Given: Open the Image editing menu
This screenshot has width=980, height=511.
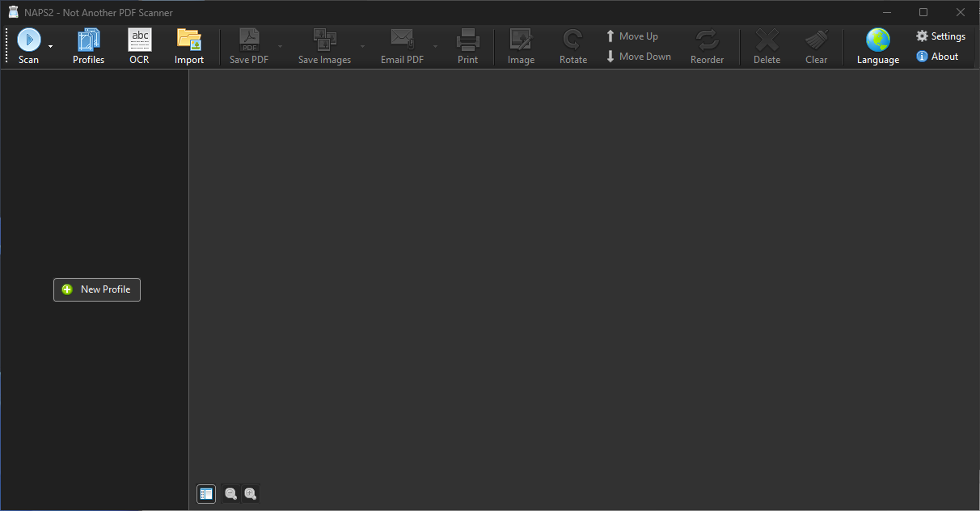Looking at the screenshot, I should click(521, 46).
